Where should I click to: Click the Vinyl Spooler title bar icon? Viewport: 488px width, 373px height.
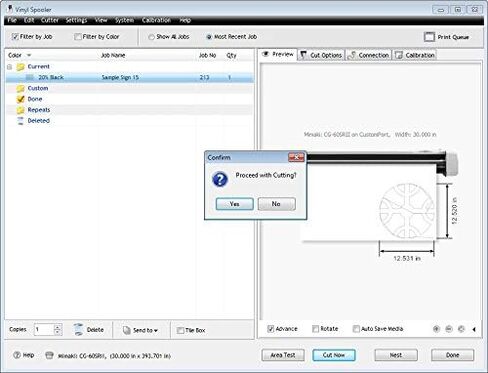point(10,8)
